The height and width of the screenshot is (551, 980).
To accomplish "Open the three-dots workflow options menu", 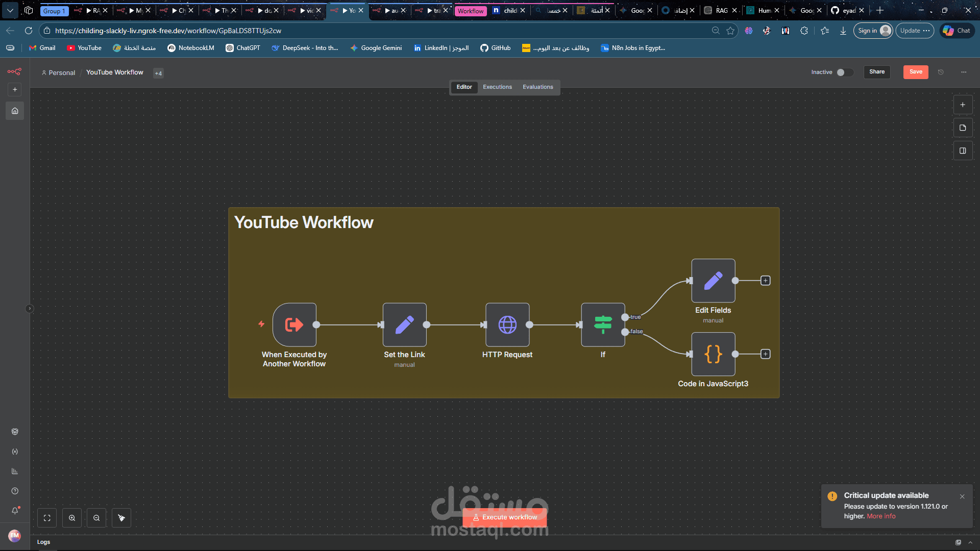I will point(964,72).
